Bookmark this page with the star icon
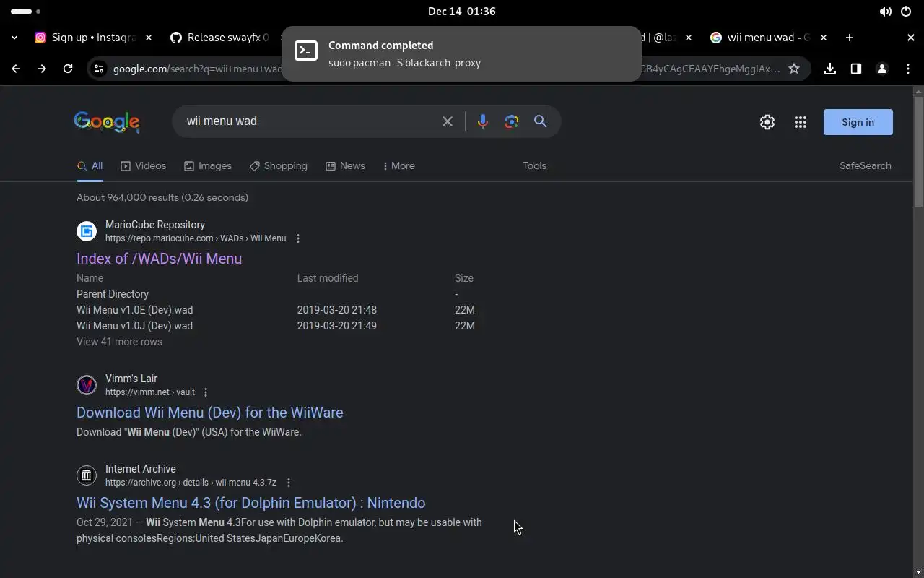The image size is (924, 578). (x=794, y=69)
